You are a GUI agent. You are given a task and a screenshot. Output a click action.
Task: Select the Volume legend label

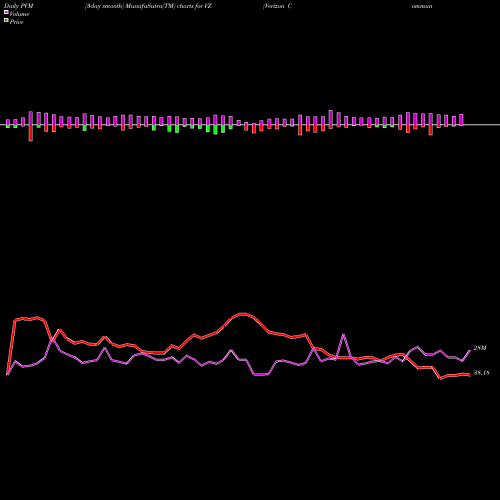(19, 14)
